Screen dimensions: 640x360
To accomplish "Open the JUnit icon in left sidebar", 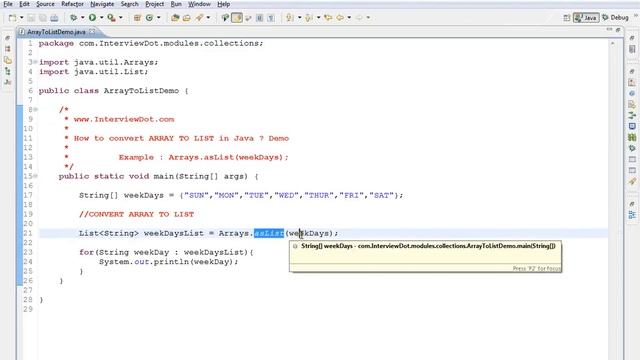I will pos(8,82).
